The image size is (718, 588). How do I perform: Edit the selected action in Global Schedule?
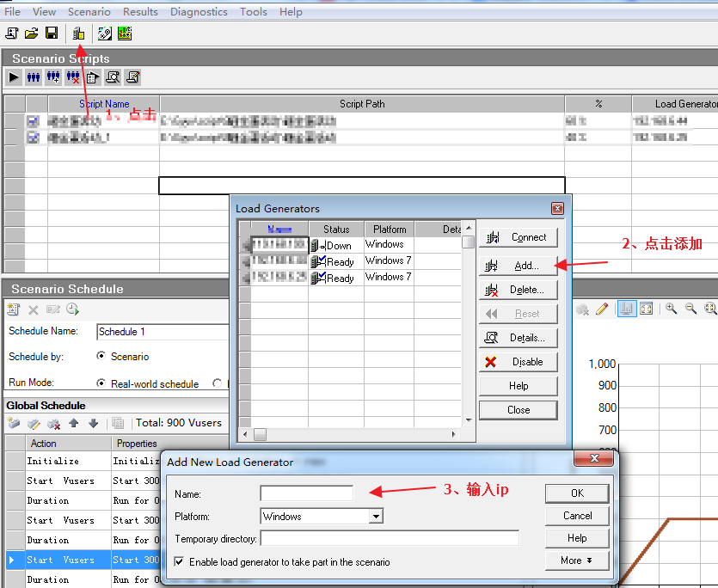(x=34, y=424)
